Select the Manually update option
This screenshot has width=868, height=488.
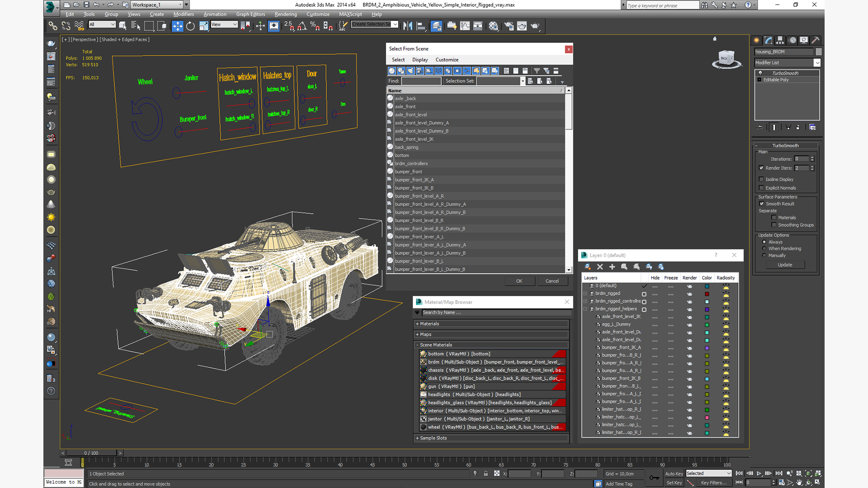[764, 255]
